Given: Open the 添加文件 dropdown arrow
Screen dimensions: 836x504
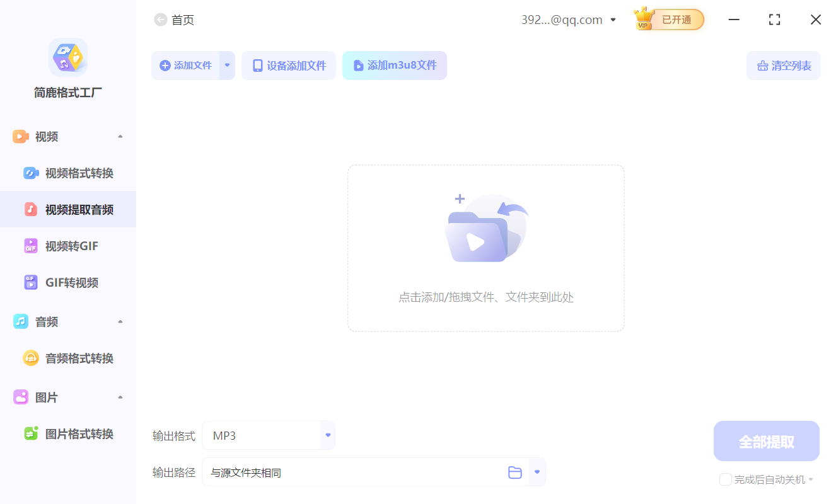Looking at the screenshot, I should [227, 65].
